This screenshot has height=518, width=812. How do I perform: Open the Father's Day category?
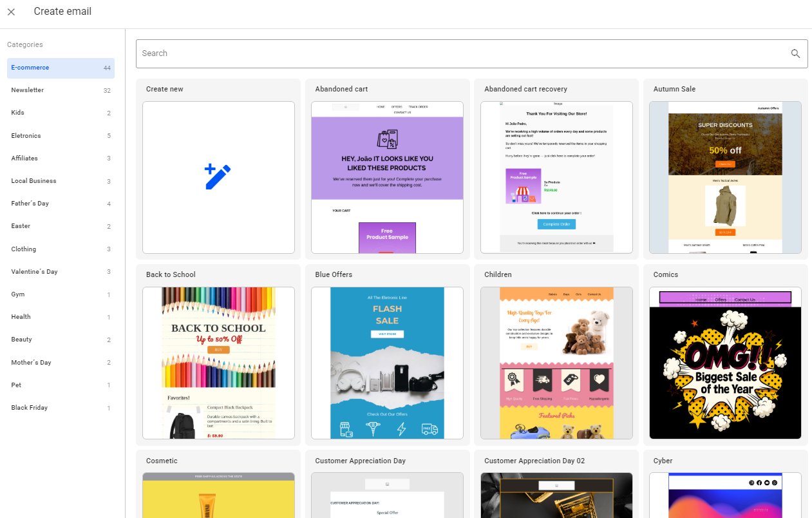[x=61, y=204]
